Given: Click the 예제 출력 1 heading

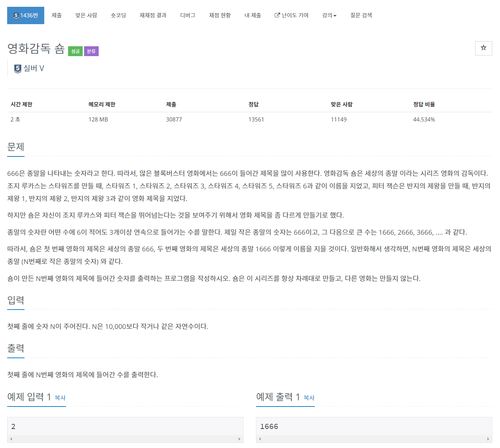Looking at the screenshot, I should 278,397.
